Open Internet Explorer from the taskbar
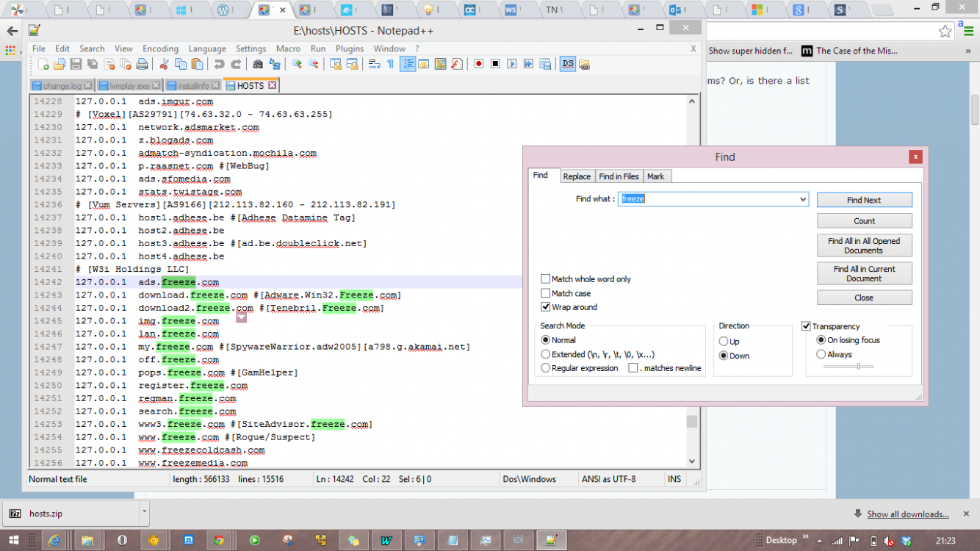This screenshot has height=551, width=980. [x=54, y=540]
